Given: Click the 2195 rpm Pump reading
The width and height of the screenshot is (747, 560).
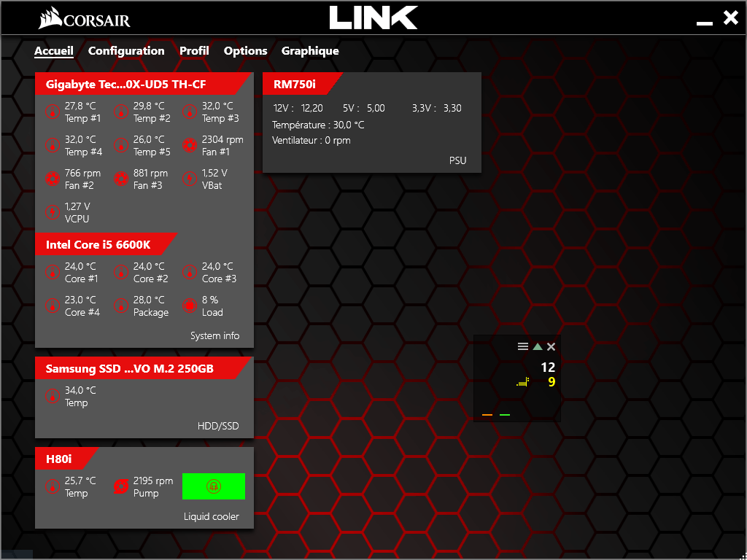Looking at the screenshot, I should [x=153, y=481].
